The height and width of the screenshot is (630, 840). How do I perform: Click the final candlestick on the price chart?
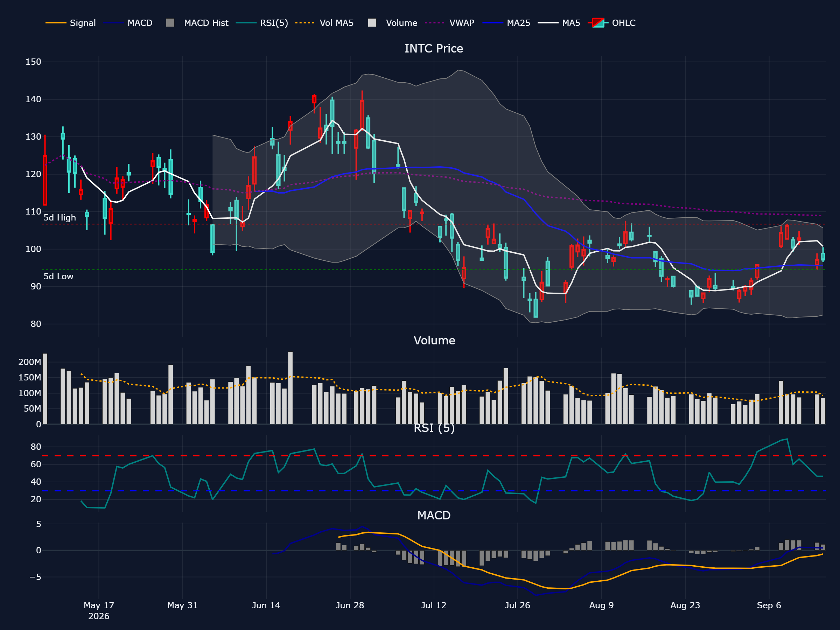click(823, 255)
